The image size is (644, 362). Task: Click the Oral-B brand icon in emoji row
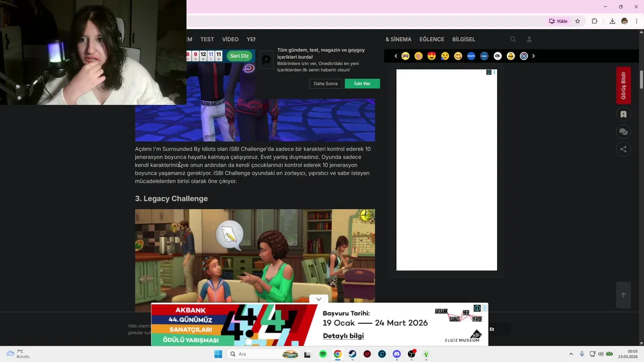click(x=485, y=56)
